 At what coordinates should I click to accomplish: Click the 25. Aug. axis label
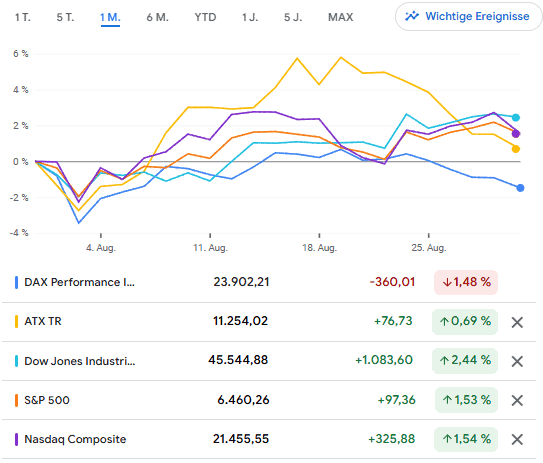point(429,248)
